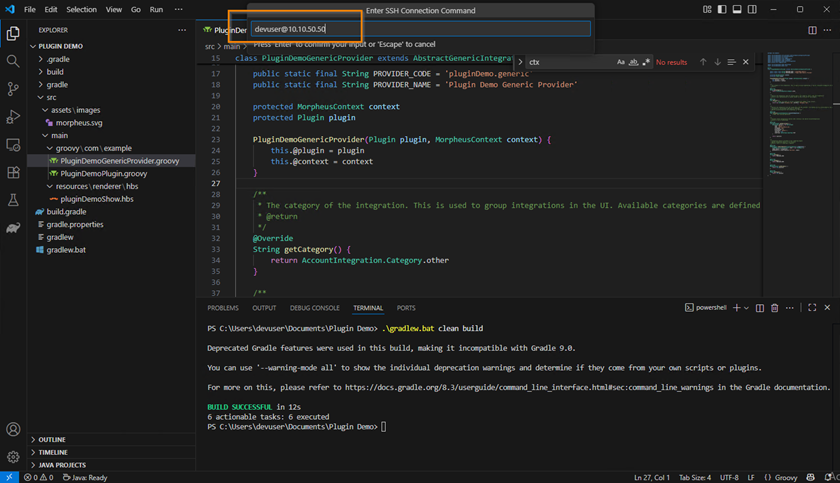Image resolution: width=840 pixels, height=483 pixels.
Task: Toggle bottom panel visibility in title bar
Action: [737, 10]
